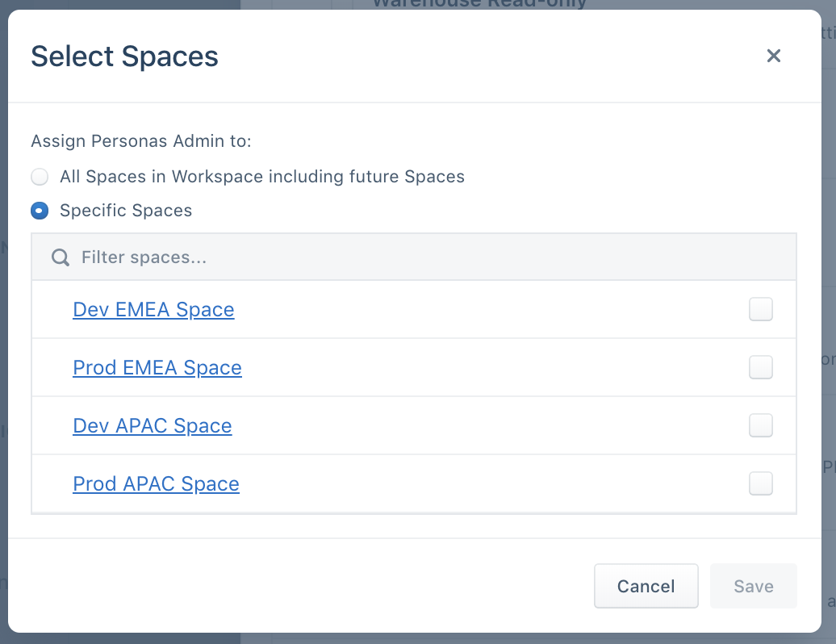Screen dimensions: 836x644
Task: Enable the Prod APAC Space checkbox
Action: pyautogui.click(x=760, y=483)
